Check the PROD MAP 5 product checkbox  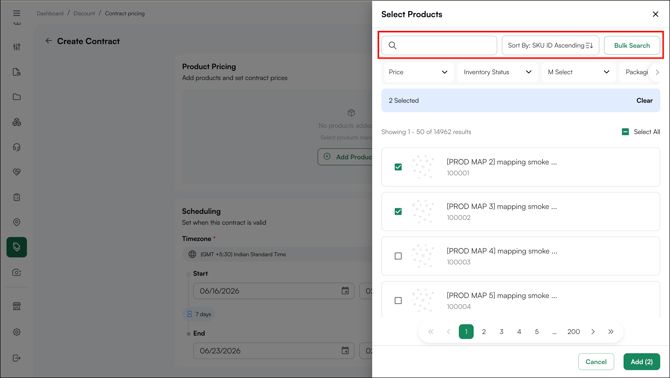[x=398, y=300]
